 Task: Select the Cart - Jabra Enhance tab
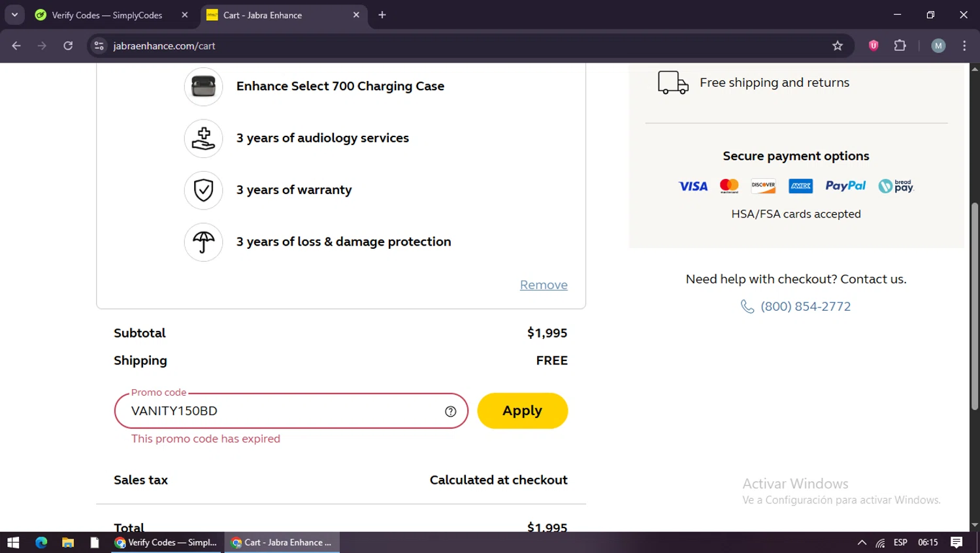282,15
